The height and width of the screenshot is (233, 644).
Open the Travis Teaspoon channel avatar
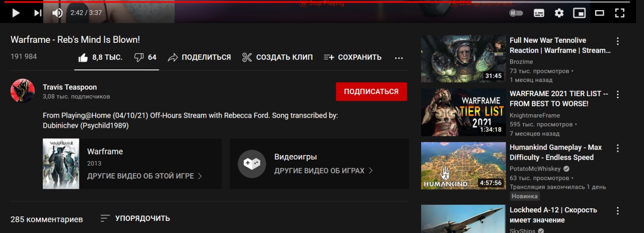[x=23, y=91]
